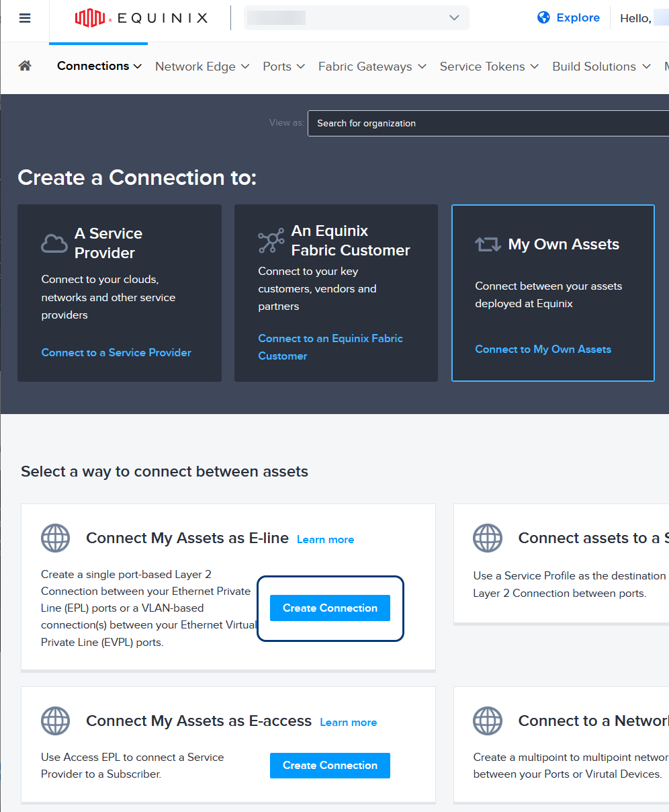The width and height of the screenshot is (669, 812).
Task: Click Connect to a Service Provider link
Action: 116,352
